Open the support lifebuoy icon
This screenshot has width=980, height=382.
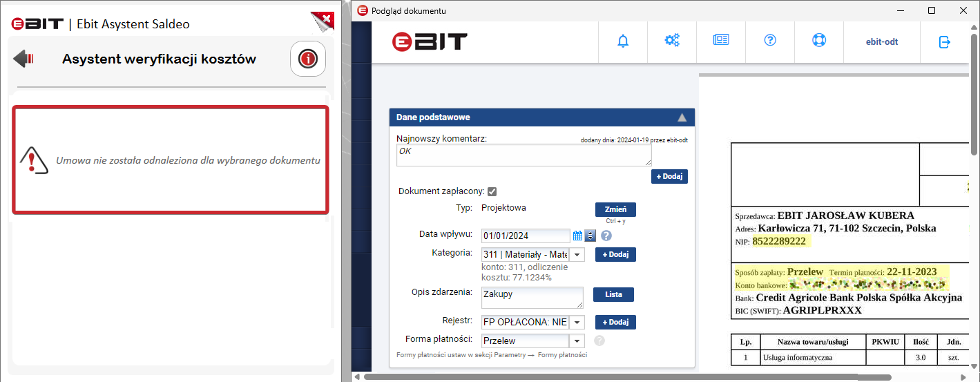[819, 40]
